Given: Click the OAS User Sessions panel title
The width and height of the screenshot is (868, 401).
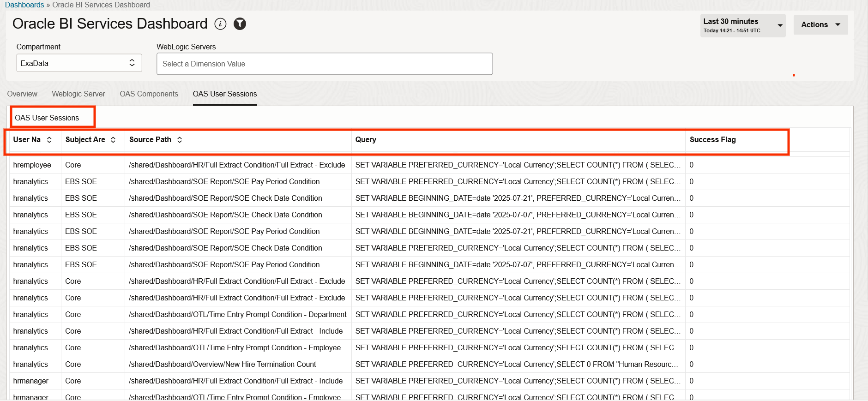Looking at the screenshot, I should click(47, 118).
